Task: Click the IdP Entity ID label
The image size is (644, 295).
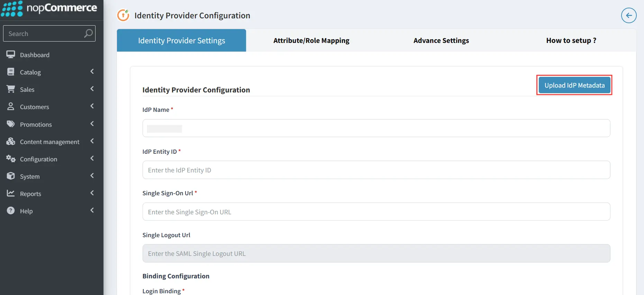Action: click(160, 151)
